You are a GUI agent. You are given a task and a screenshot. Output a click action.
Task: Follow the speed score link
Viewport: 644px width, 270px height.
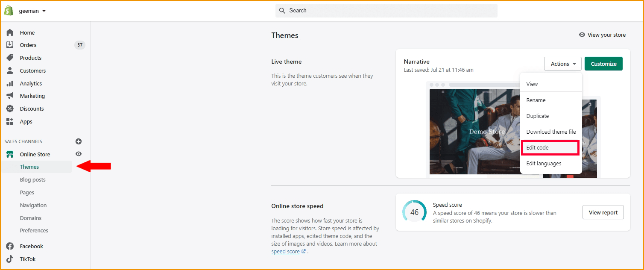(x=286, y=251)
